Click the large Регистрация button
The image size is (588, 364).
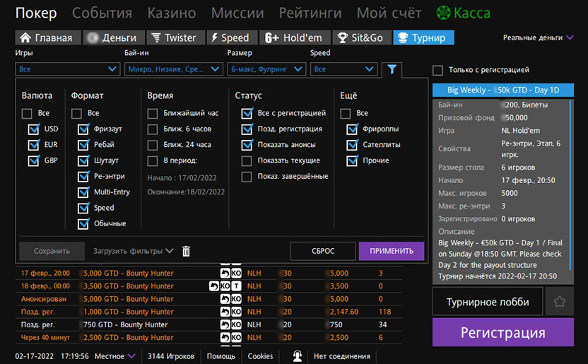[x=503, y=333]
